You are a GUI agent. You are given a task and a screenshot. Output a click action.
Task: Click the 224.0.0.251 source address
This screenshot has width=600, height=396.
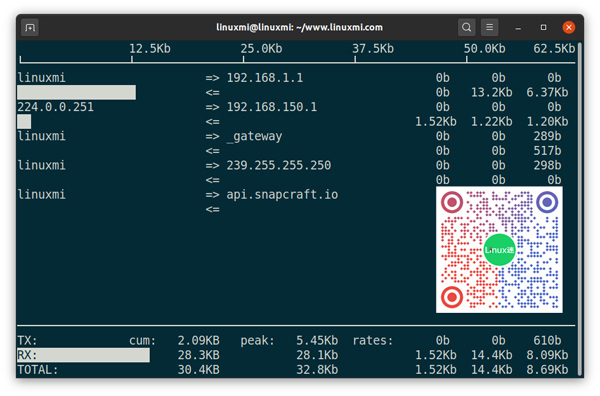pyautogui.click(x=55, y=107)
